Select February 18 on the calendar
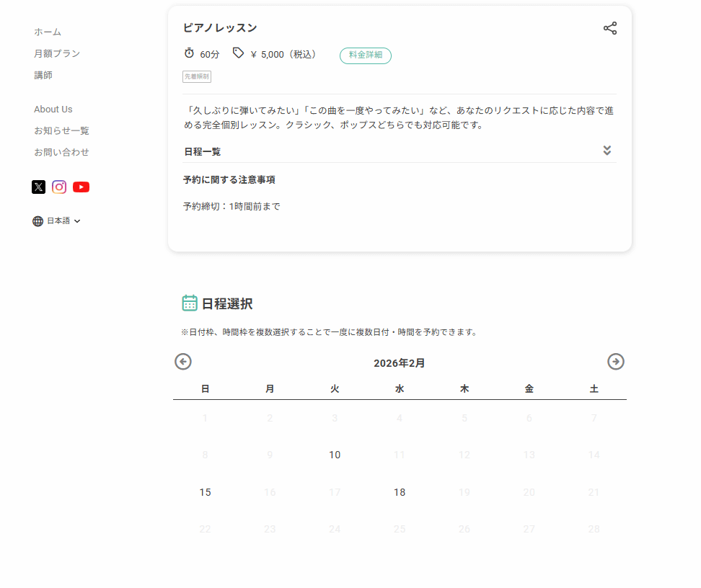Screen dimensions: 701x588 400,492
